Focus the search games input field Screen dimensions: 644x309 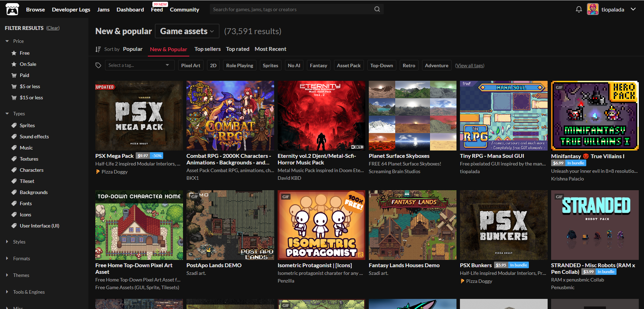point(292,9)
